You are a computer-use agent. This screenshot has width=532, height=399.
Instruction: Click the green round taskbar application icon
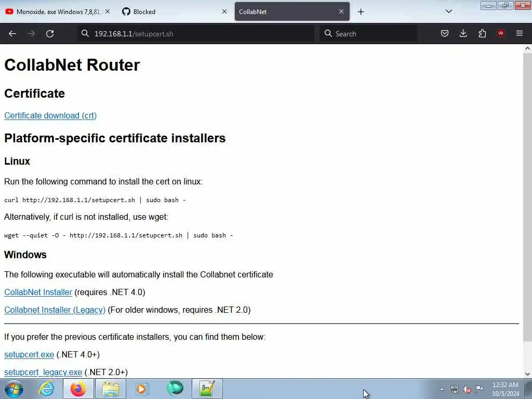tap(175, 389)
